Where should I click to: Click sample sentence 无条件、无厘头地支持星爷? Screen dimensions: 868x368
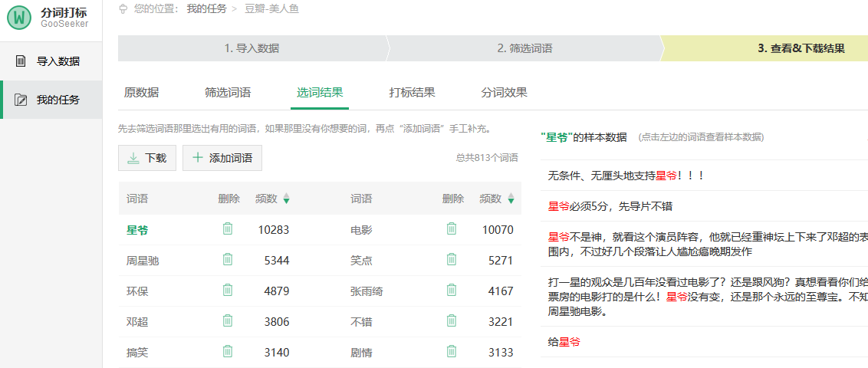(x=626, y=176)
